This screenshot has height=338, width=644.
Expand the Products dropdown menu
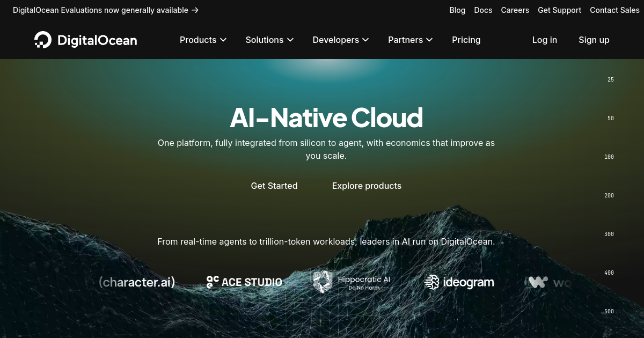pyautogui.click(x=203, y=40)
